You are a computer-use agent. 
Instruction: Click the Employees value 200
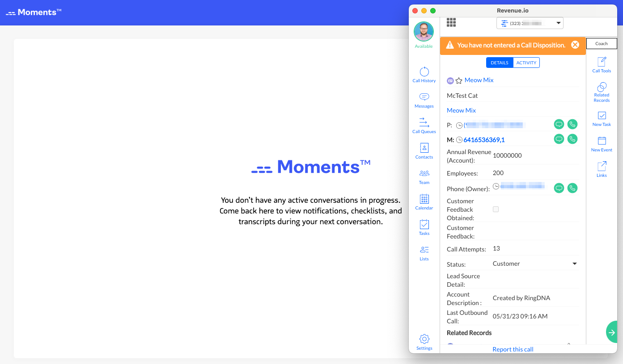coord(498,173)
